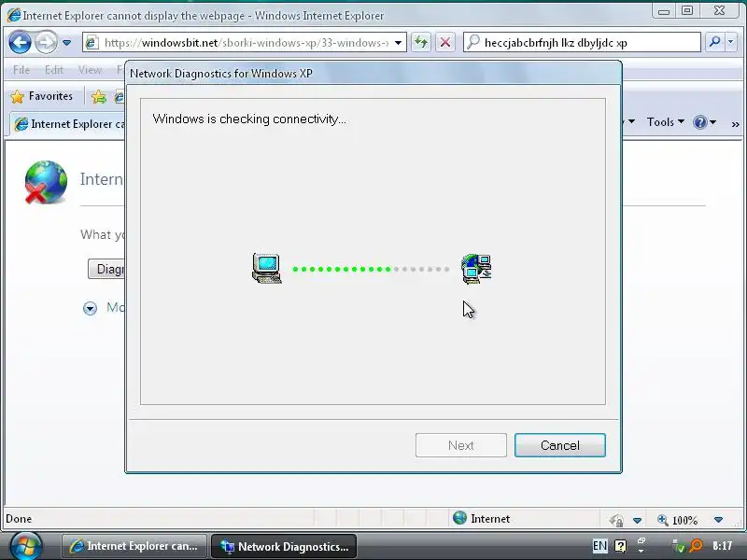Viewport: 747px width, 560px height.
Task: Click the red Stop loading icon
Action: point(445,42)
